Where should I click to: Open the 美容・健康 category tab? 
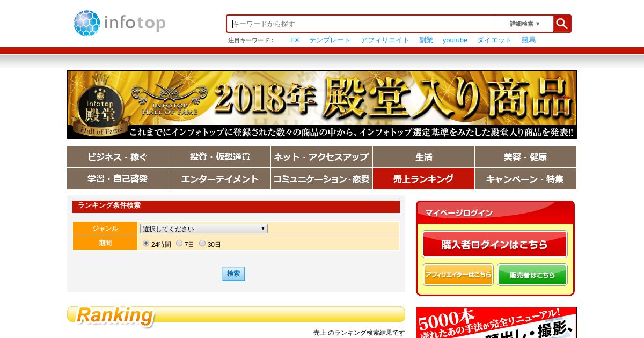point(525,157)
